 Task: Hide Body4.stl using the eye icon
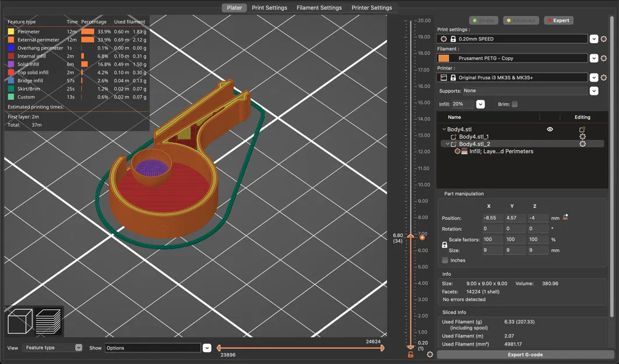[550, 129]
